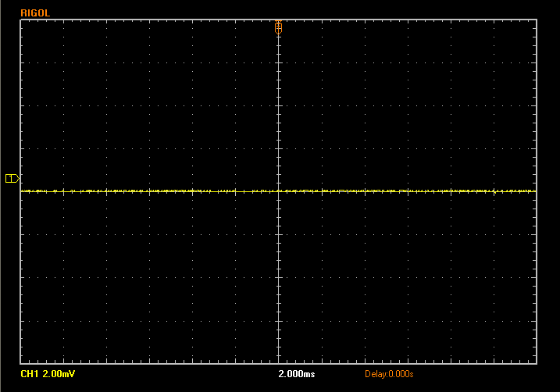Click the RIGOL logo text
The width and height of the screenshot is (560, 392).
coord(35,13)
